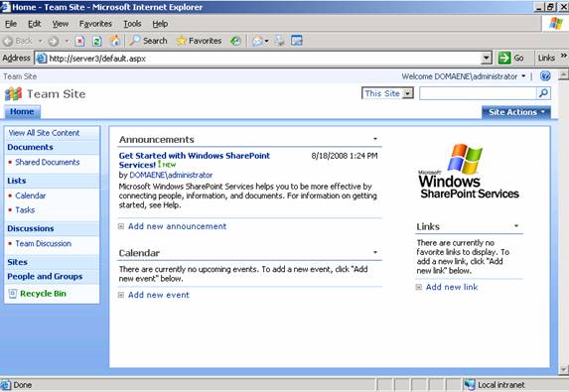Click the Recycle Bin icon
This screenshot has width=569, height=392.
pyautogui.click(x=13, y=294)
